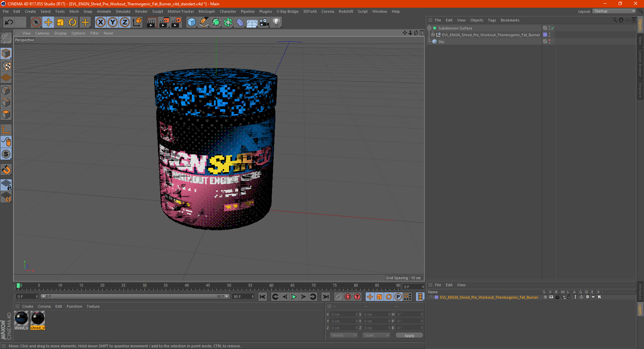Go to start of animation

[x=263, y=297]
